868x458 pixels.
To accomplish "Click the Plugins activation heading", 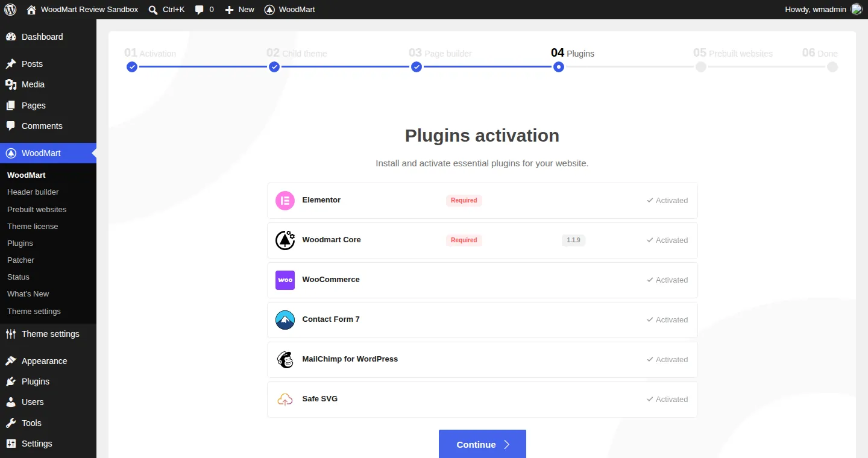I will point(482,136).
